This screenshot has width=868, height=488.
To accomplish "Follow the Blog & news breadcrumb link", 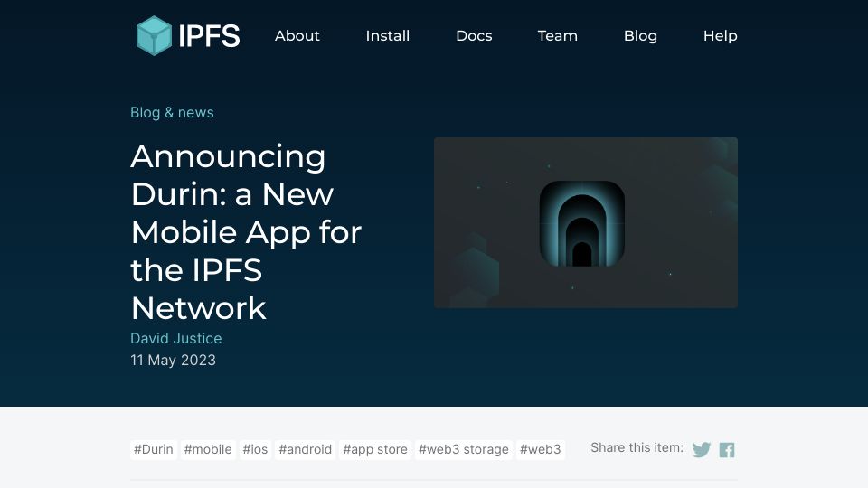I will click(172, 112).
